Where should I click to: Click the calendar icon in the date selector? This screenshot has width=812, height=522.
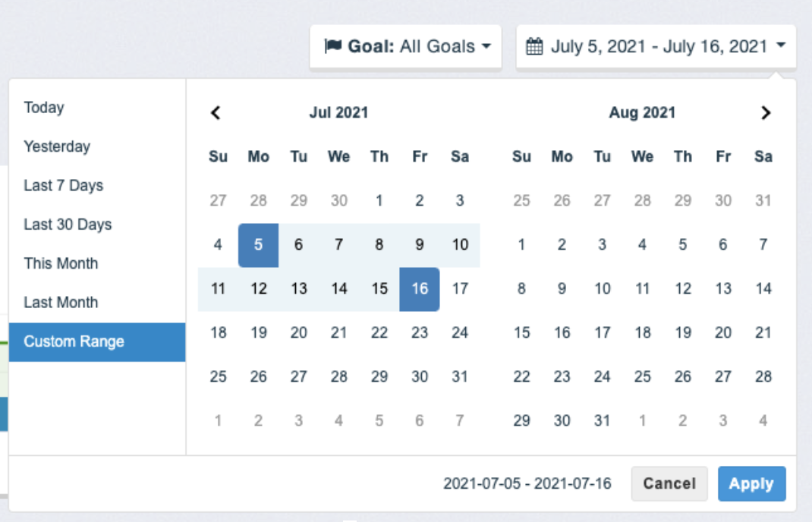(x=534, y=45)
